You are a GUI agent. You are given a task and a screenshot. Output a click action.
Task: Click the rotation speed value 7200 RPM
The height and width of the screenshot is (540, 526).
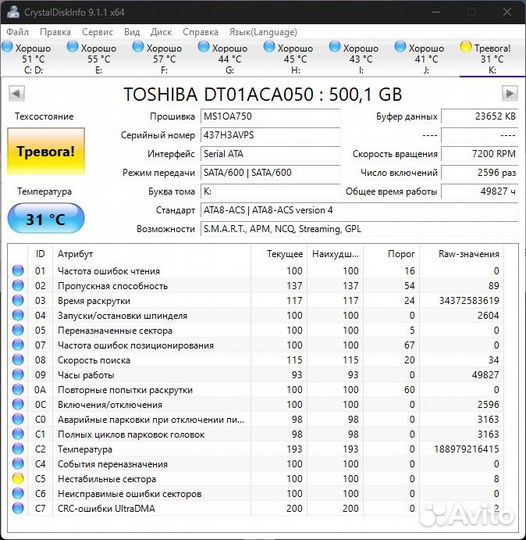[479, 154]
